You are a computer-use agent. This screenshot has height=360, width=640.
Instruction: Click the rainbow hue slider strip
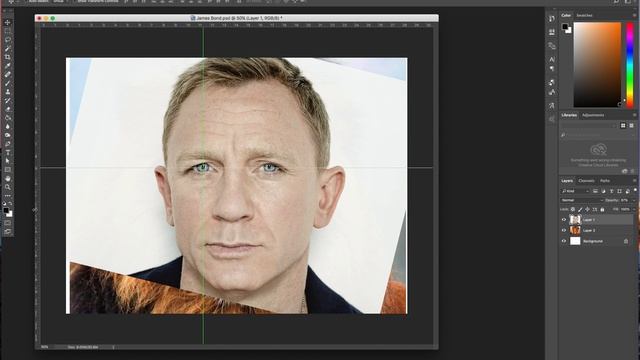click(x=630, y=65)
